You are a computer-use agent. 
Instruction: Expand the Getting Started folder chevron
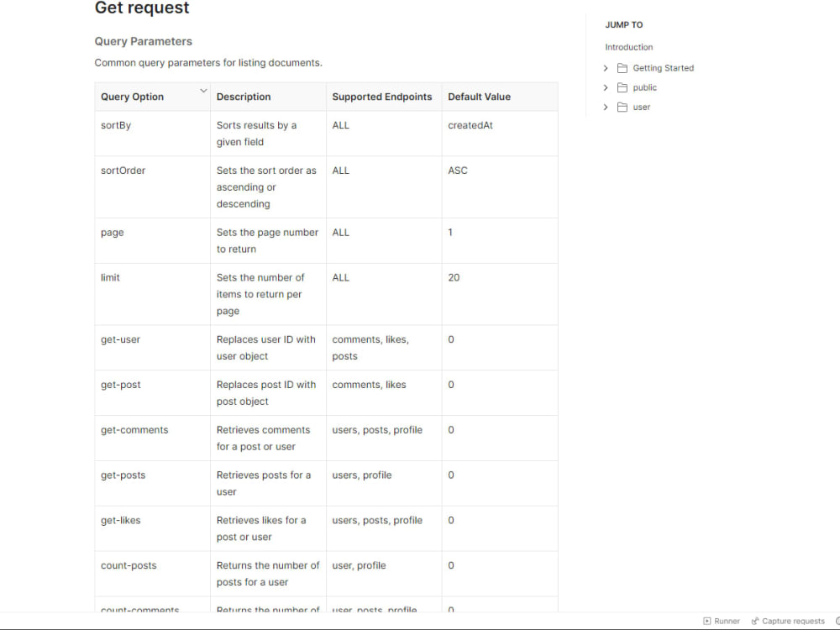606,68
